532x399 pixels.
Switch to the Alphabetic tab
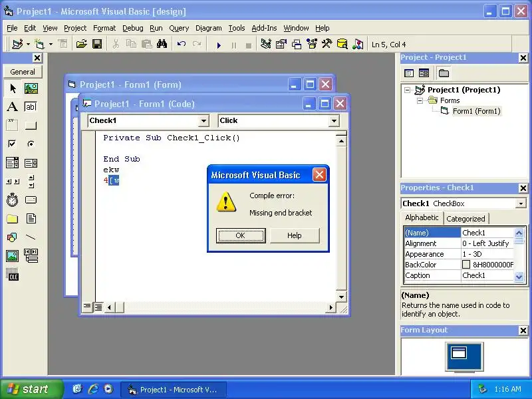coord(422,217)
